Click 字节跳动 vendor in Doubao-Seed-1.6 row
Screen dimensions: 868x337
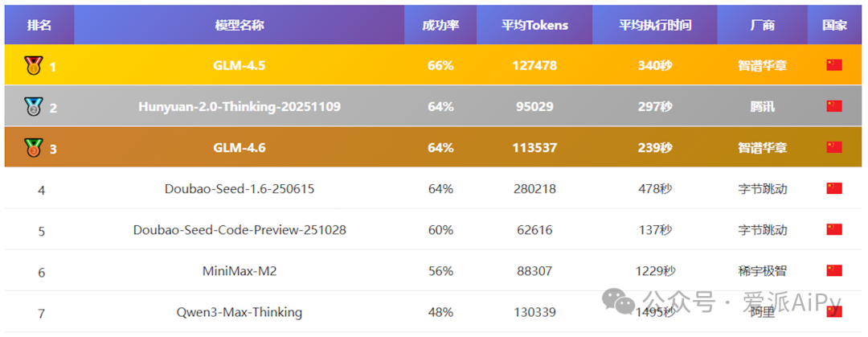click(762, 189)
